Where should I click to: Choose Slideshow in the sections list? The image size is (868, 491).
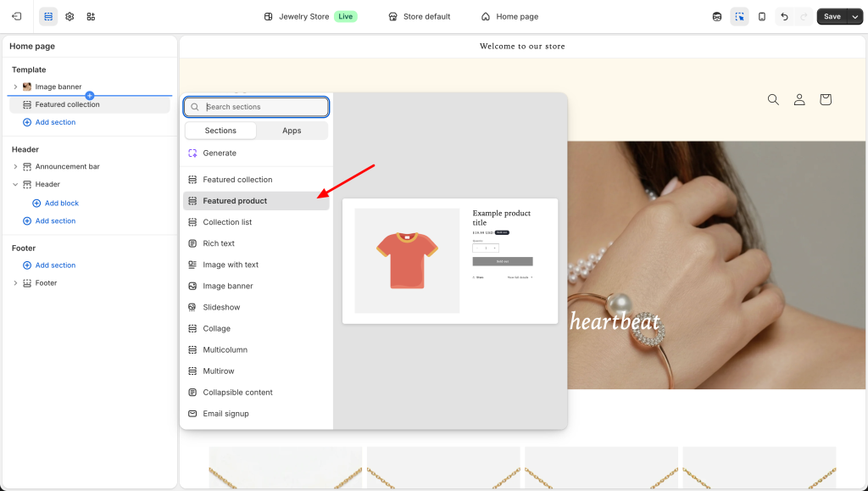[221, 307]
